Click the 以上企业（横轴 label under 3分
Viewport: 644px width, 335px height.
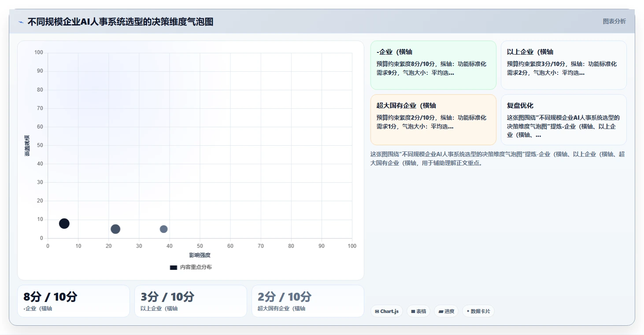click(x=159, y=309)
